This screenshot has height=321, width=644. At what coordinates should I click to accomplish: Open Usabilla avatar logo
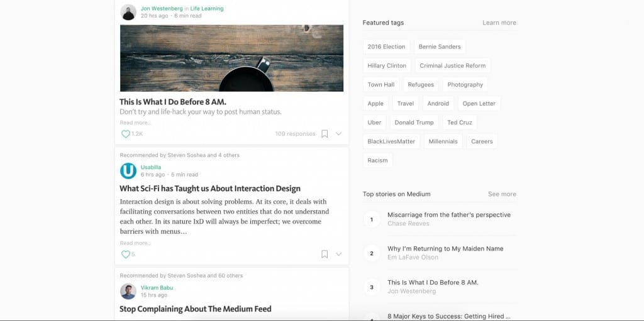128,171
